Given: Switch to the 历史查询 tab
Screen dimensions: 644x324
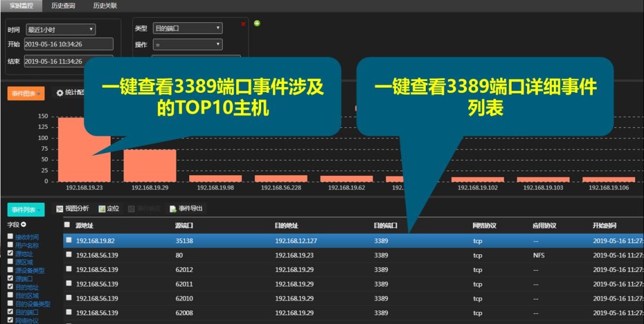Looking at the screenshot, I should pos(63,6).
